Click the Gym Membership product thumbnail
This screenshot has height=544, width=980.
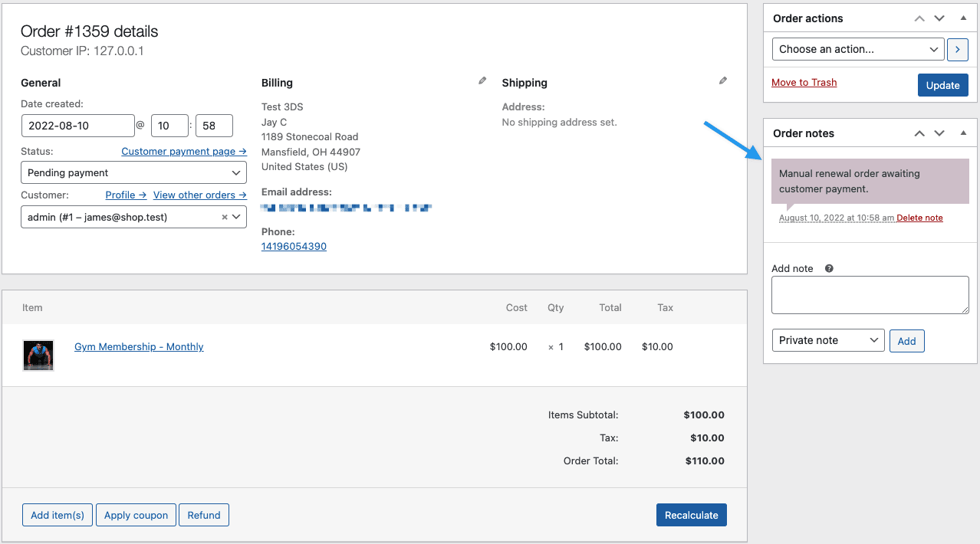pyautogui.click(x=38, y=355)
